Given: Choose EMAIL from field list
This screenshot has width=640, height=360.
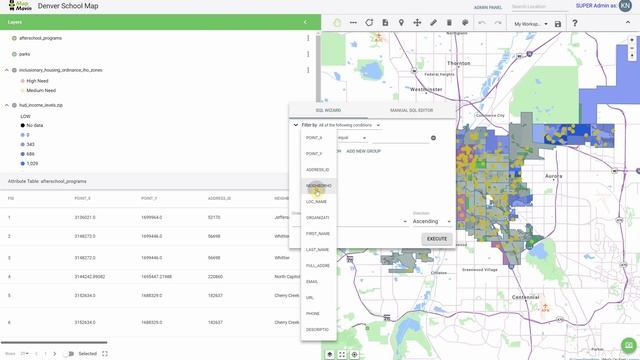Looking at the screenshot, I should click(x=318, y=282).
